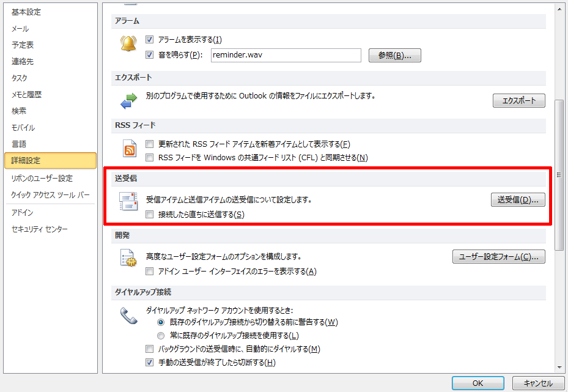Open 予定表 settings category
568x392 pixels.
tap(50, 45)
